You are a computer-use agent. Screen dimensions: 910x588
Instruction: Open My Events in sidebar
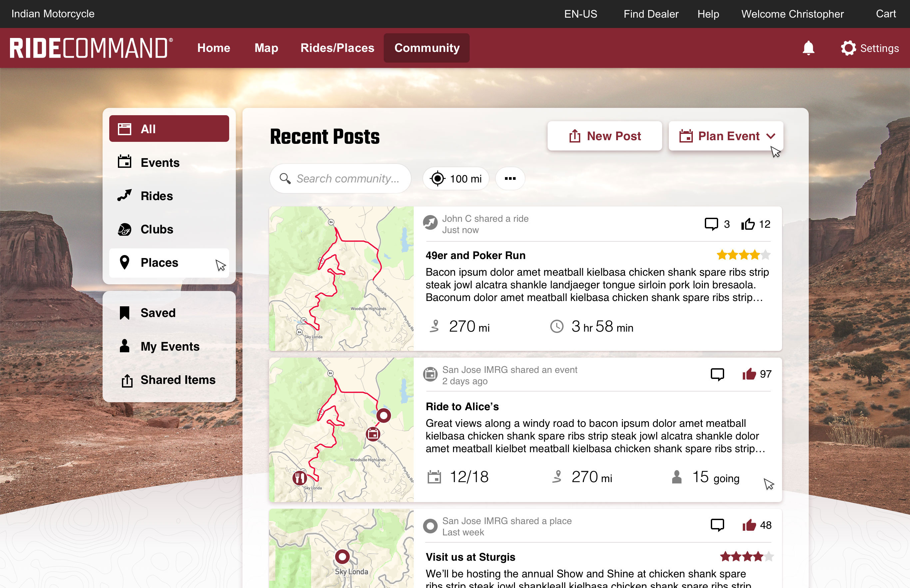tap(169, 346)
